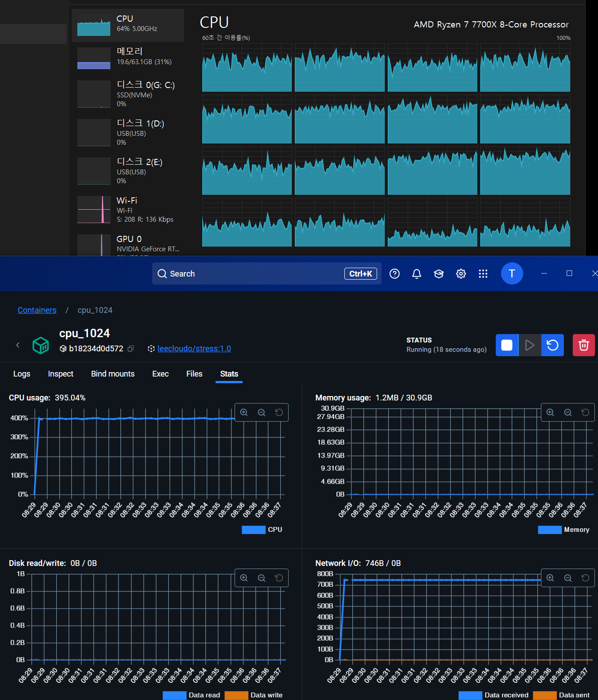Image resolution: width=598 pixels, height=700 pixels.
Task: Click the T user avatar
Action: click(x=512, y=273)
